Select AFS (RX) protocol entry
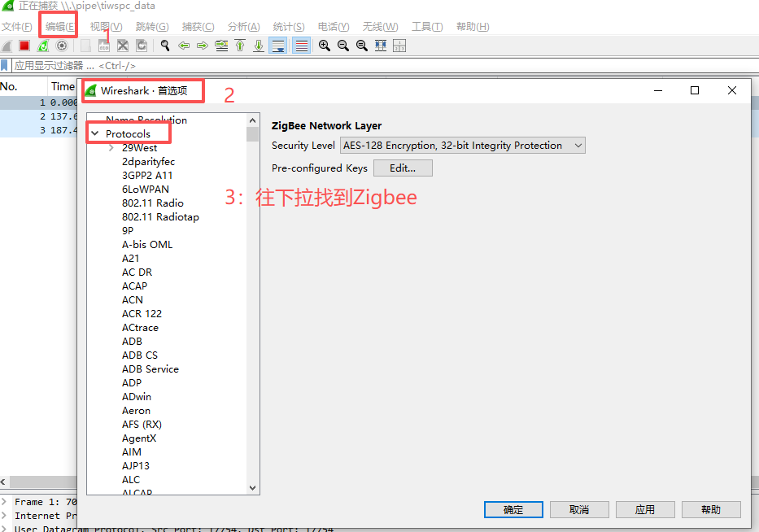 tap(142, 425)
